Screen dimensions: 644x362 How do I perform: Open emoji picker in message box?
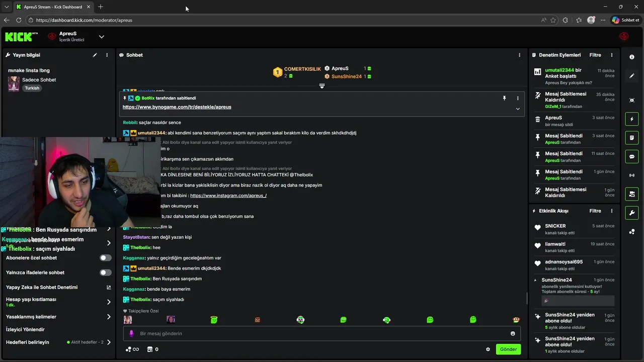[x=513, y=333]
